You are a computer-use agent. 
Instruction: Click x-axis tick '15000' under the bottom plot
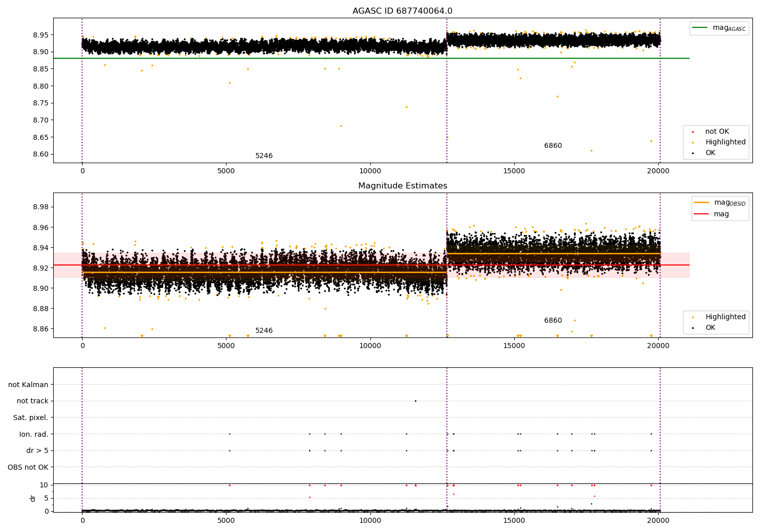(514, 521)
